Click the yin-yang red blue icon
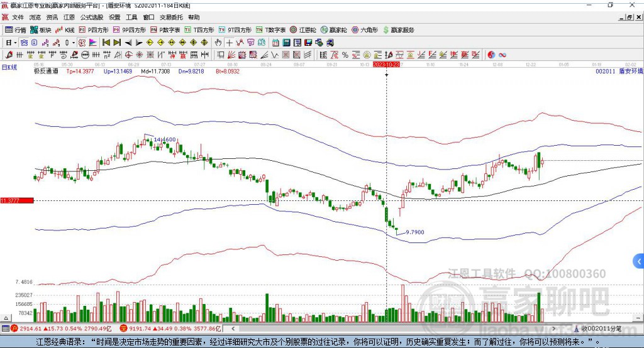The height and width of the screenshot is (348, 644). pos(491,55)
